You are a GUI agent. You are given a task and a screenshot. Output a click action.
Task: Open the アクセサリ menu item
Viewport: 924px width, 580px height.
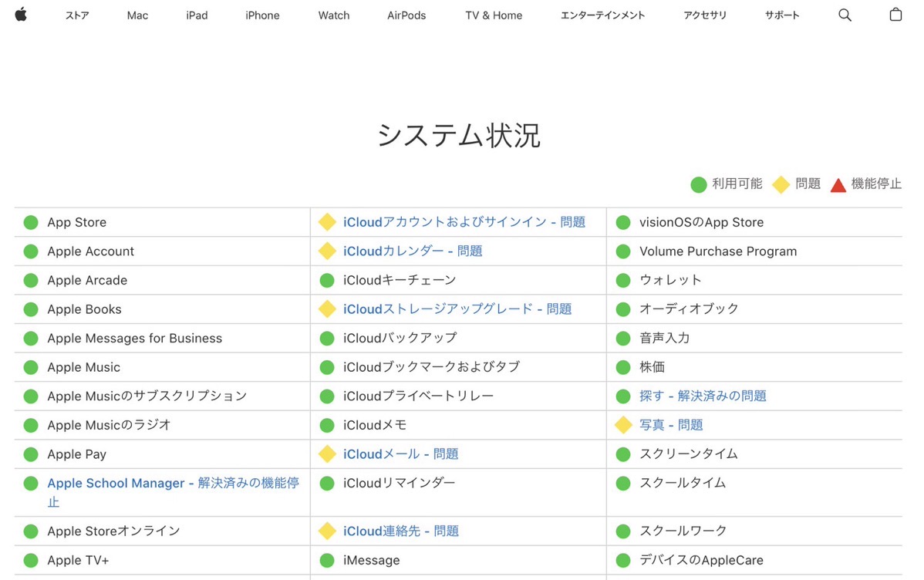coord(705,15)
